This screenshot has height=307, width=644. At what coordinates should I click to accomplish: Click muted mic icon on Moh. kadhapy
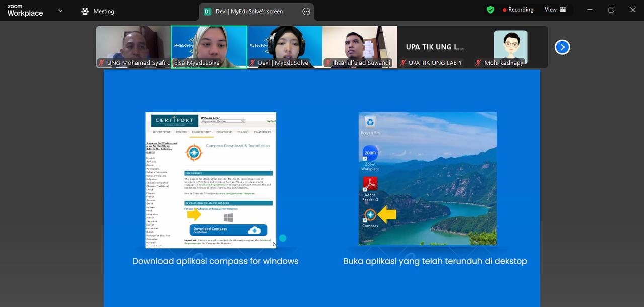(479, 63)
